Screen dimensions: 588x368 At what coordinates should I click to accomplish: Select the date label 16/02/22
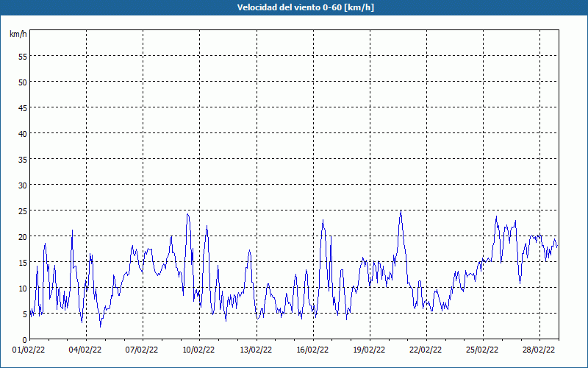(x=312, y=350)
